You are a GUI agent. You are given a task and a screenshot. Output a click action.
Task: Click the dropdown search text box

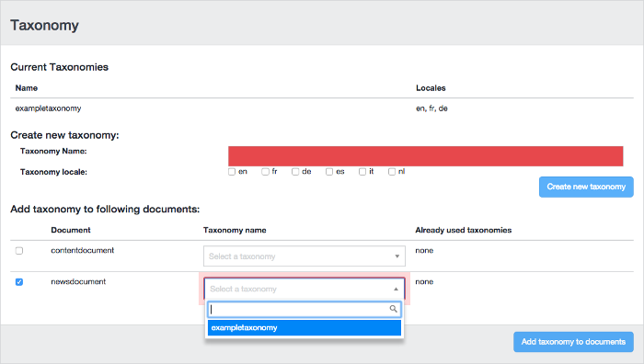point(305,309)
